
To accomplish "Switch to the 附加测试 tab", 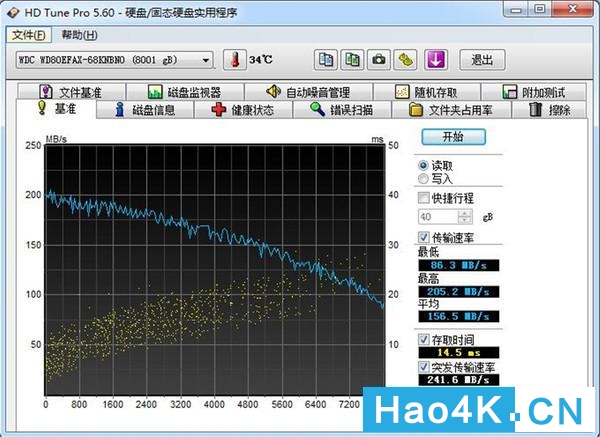I will 534,92.
